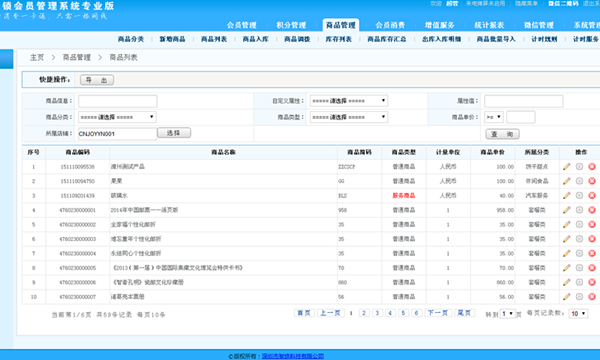Click the gray circle icon in row 9
The height and width of the screenshot is (360, 600).
click(x=579, y=282)
